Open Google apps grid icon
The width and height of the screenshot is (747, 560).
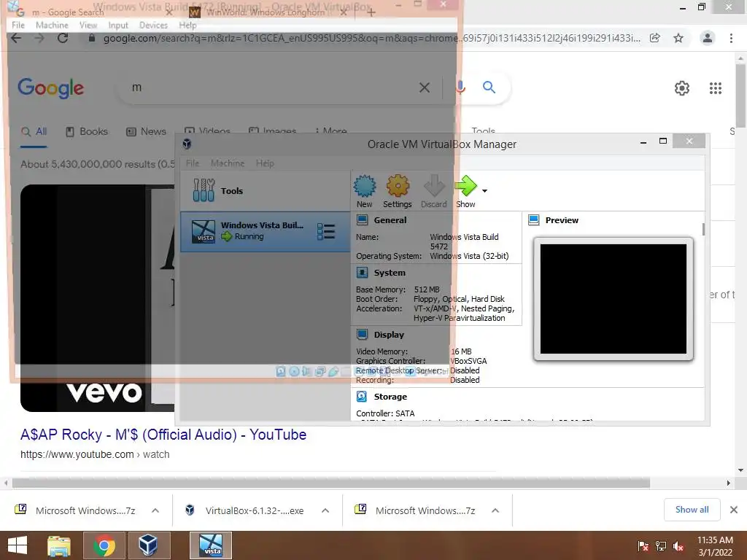pos(715,88)
